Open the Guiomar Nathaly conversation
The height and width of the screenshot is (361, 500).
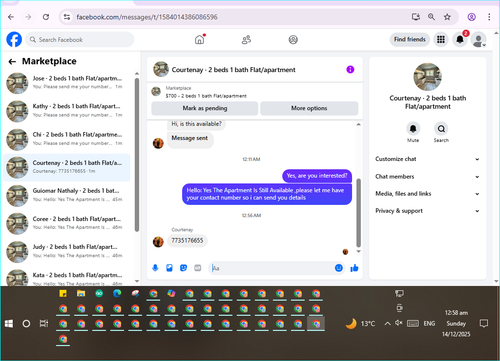(67, 195)
